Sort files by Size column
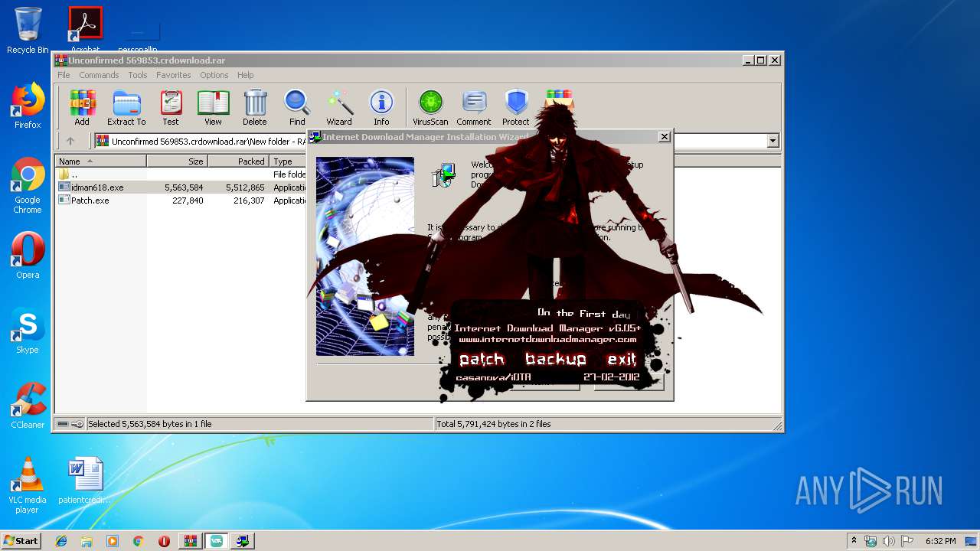The width and height of the screenshot is (980, 551). click(x=177, y=161)
